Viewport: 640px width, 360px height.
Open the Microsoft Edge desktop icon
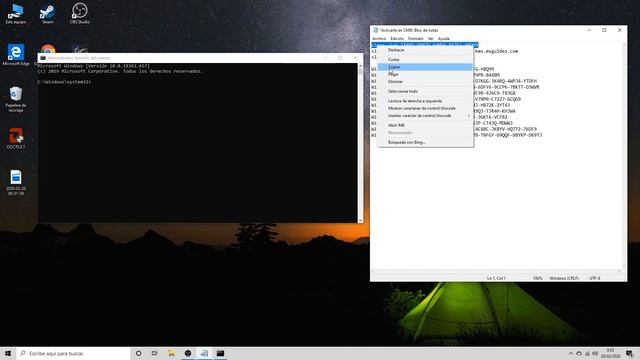point(16,55)
